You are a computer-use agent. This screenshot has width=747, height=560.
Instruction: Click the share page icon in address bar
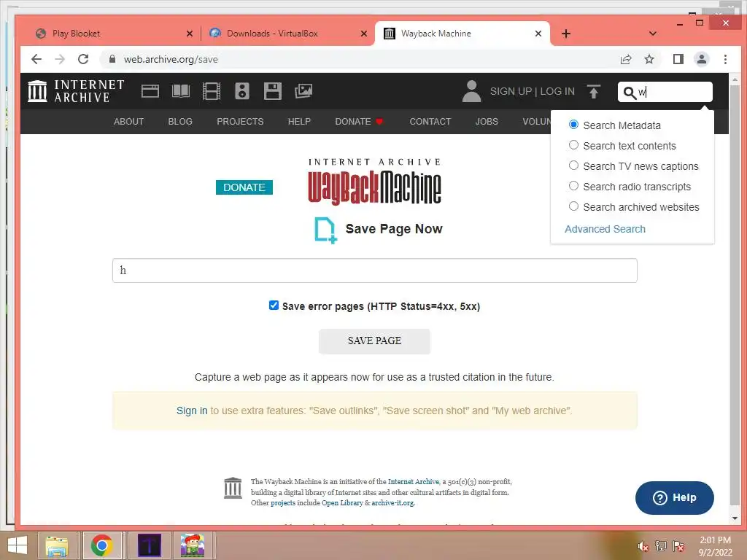click(x=625, y=59)
